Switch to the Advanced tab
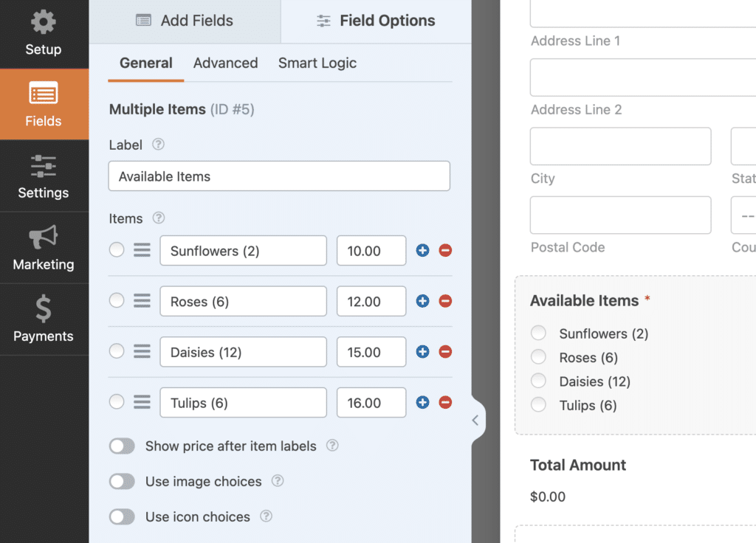Viewport: 756px width, 543px height. click(x=225, y=63)
